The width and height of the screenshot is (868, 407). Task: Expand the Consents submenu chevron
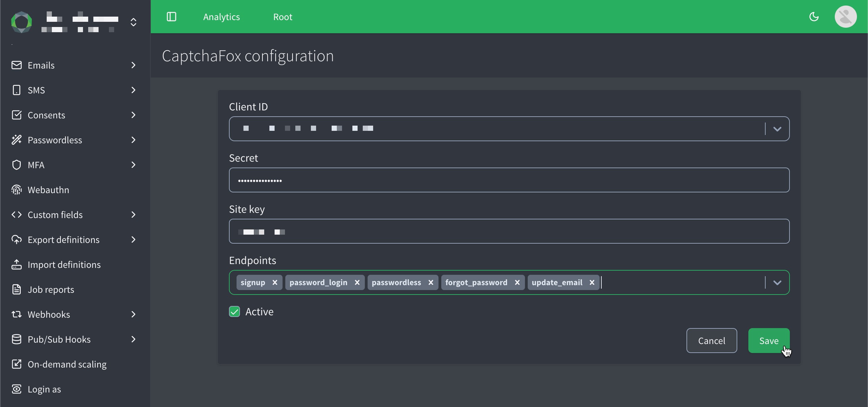click(133, 115)
